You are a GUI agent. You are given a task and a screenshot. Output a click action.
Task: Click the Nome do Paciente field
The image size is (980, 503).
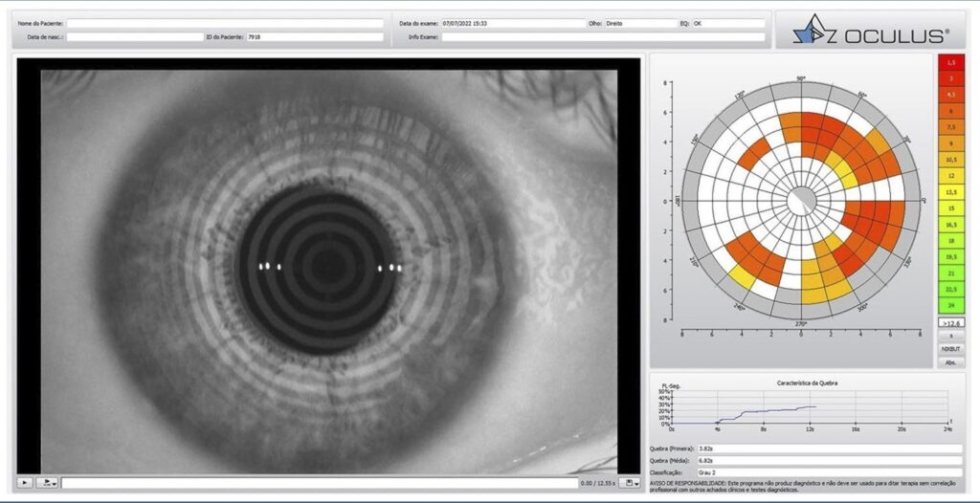(x=224, y=23)
